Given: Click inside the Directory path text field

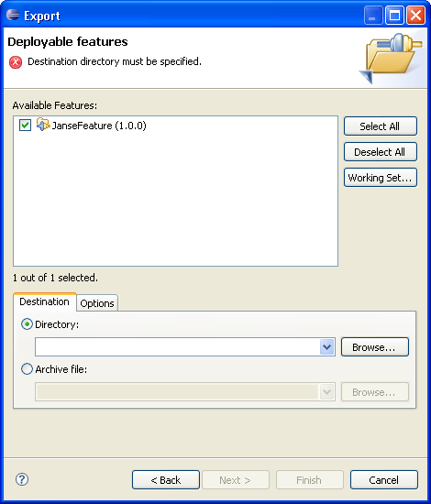Looking at the screenshot, I should [x=178, y=346].
